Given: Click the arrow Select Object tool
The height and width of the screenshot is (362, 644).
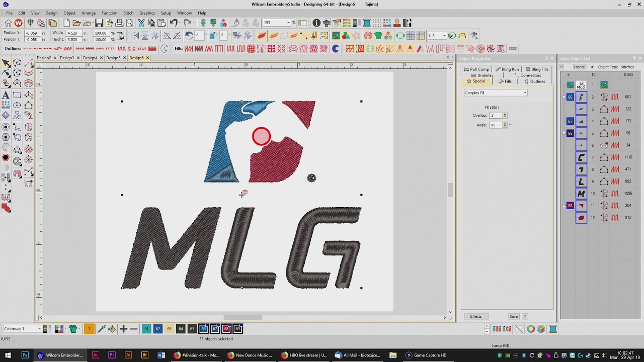Looking at the screenshot, I should [x=6, y=63].
